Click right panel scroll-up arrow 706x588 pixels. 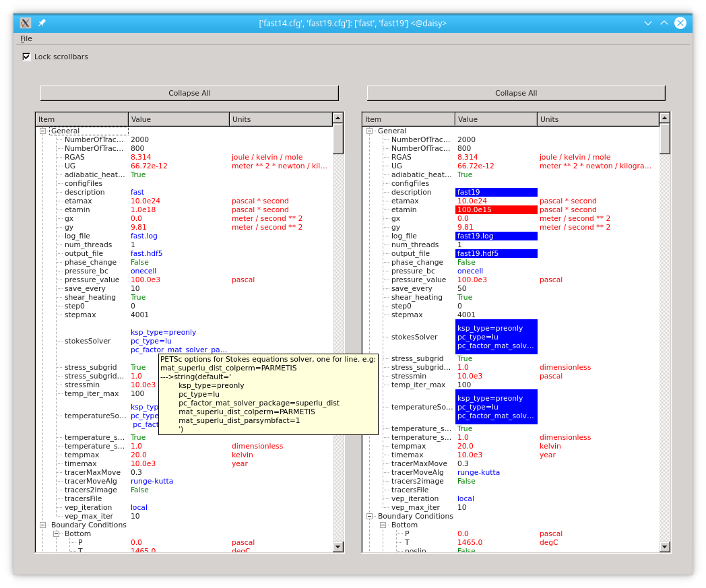pyautogui.click(x=665, y=118)
